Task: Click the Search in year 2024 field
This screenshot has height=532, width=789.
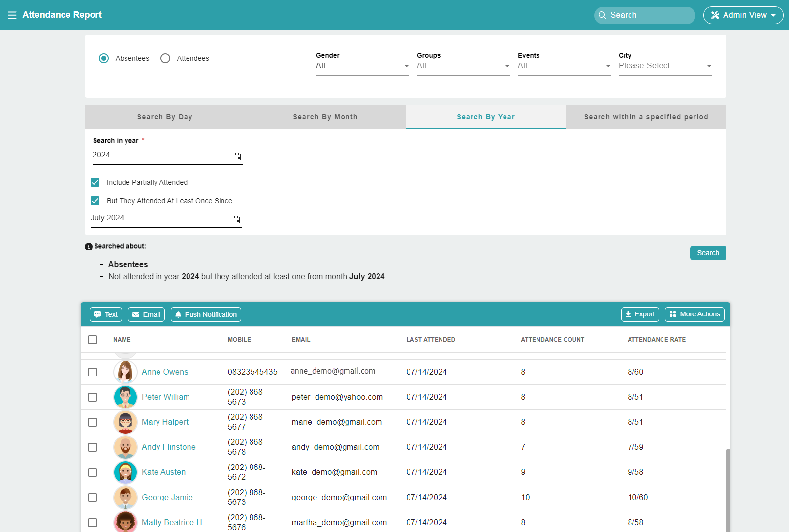Action: click(x=168, y=156)
